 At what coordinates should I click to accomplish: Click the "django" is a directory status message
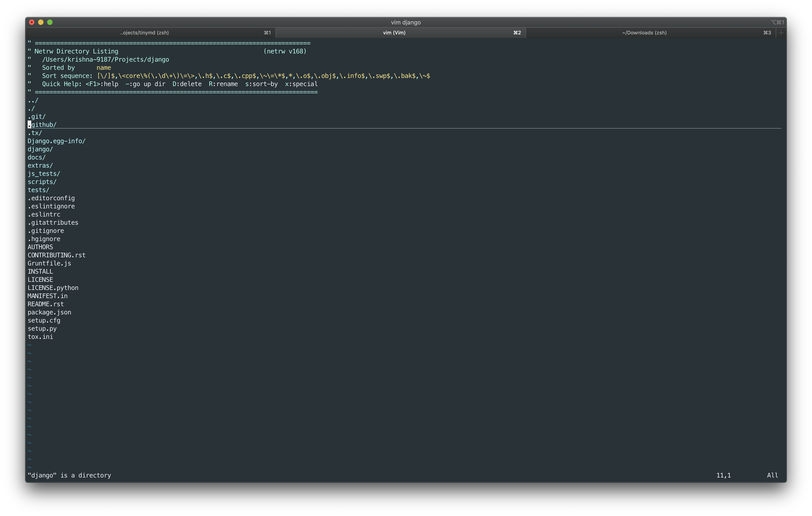click(x=69, y=475)
